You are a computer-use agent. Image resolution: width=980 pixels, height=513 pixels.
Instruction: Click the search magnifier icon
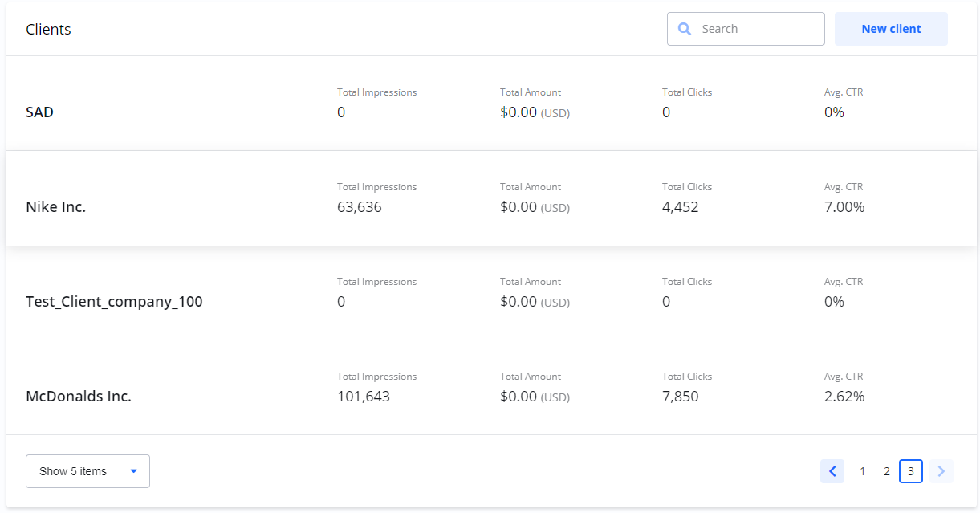pyautogui.click(x=685, y=29)
